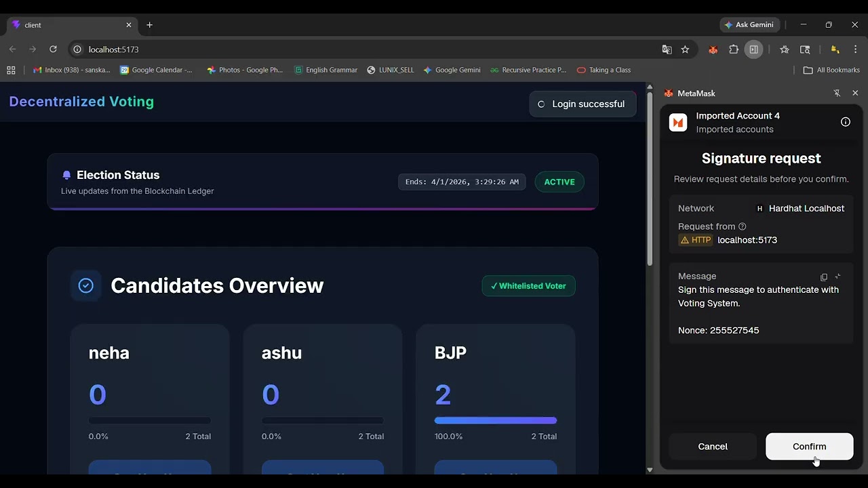Click ashu's vote progress bar
Image resolution: width=868 pixels, height=488 pixels.
point(323,420)
